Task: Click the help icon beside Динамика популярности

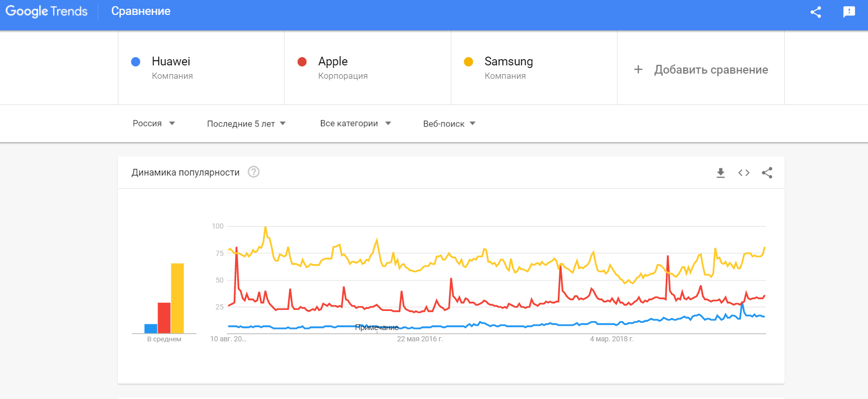Action: tap(253, 172)
